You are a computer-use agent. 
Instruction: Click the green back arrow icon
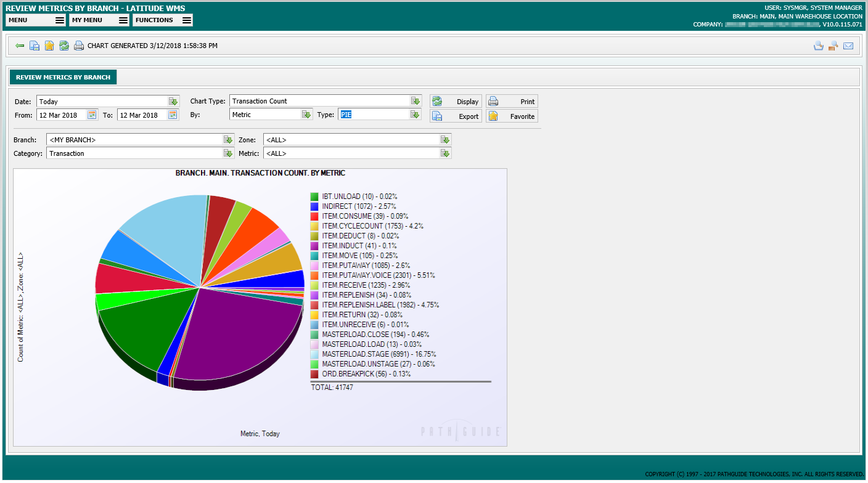(20, 46)
